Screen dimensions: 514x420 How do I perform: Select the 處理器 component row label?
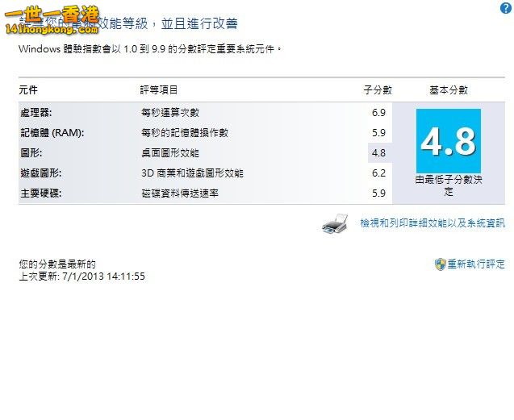tap(36, 113)
